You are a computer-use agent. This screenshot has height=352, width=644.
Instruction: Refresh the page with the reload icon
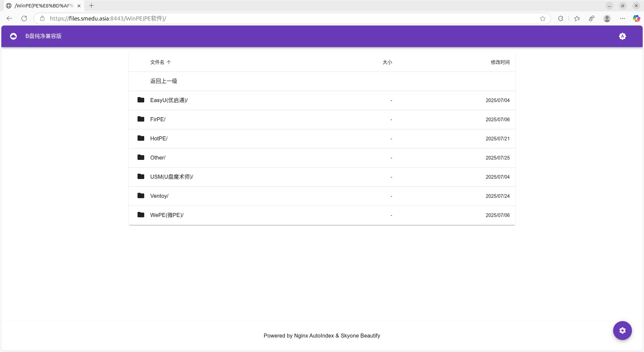[x=24, y=18]
